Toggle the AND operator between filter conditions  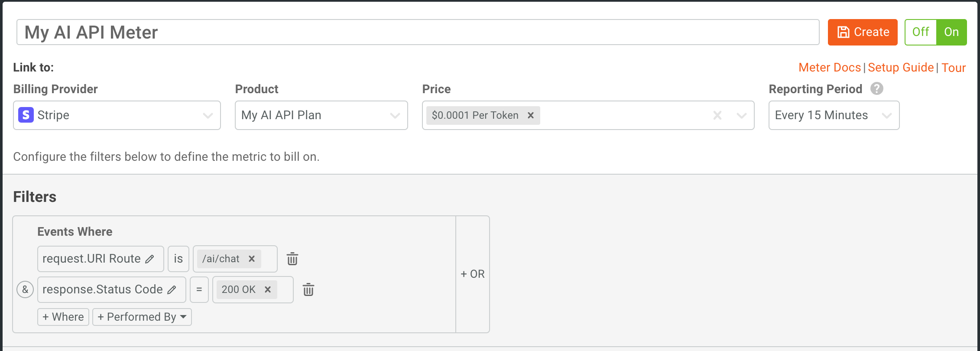pyautogui.click(x=25, y=289)
